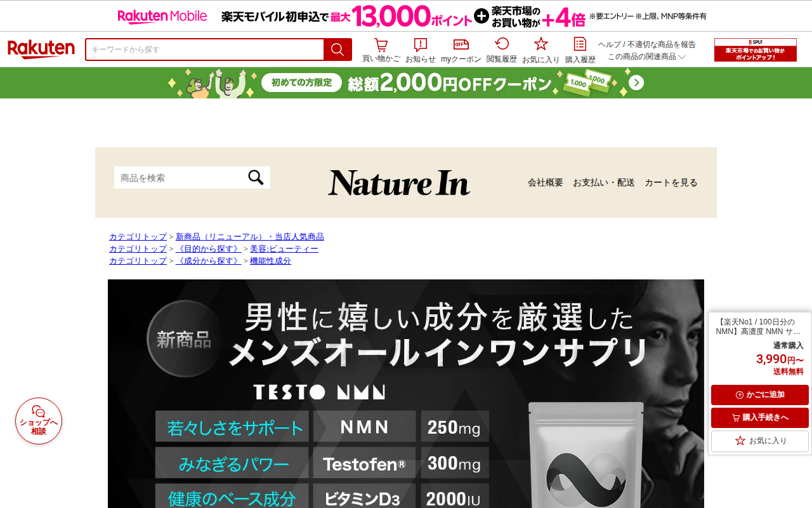Click the red search magnifier button
The height and width of the screenshot is (508, 812).
point(337,50)
